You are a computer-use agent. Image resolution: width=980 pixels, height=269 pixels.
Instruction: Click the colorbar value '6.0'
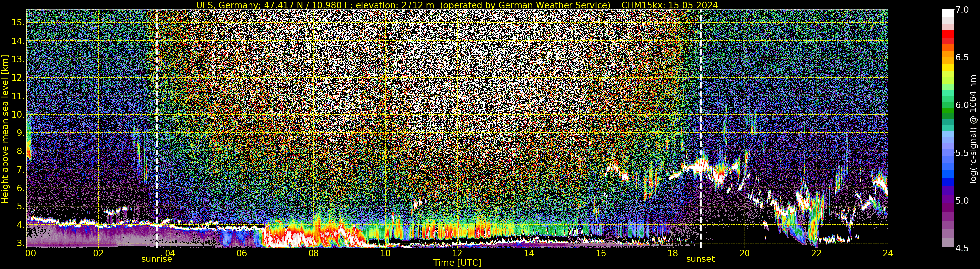tap(962, 105)
